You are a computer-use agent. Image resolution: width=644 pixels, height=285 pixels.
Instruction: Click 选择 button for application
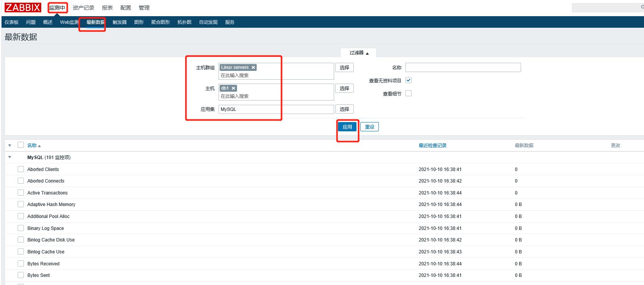click(x=344, y=109)
